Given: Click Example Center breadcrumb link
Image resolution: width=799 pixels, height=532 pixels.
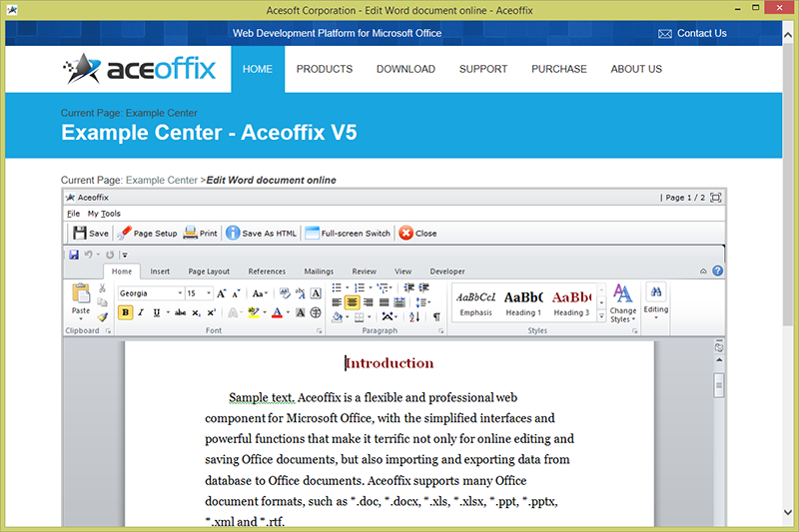Looking at the screenshot, I should tap(162, 181).
